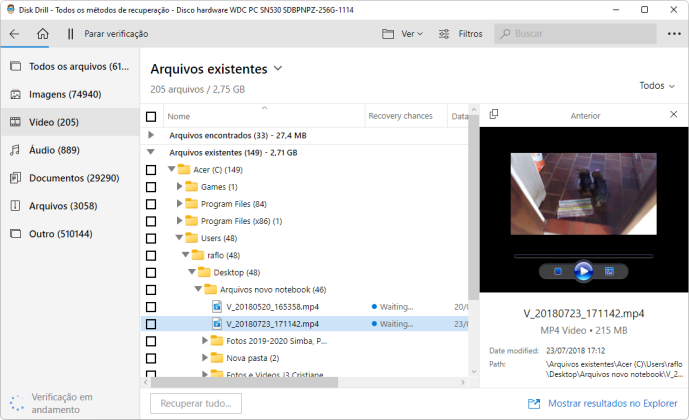Viewport: 689px width, 420px height.
Task: Click the Games folder icon
Action: tap(192, 186)
